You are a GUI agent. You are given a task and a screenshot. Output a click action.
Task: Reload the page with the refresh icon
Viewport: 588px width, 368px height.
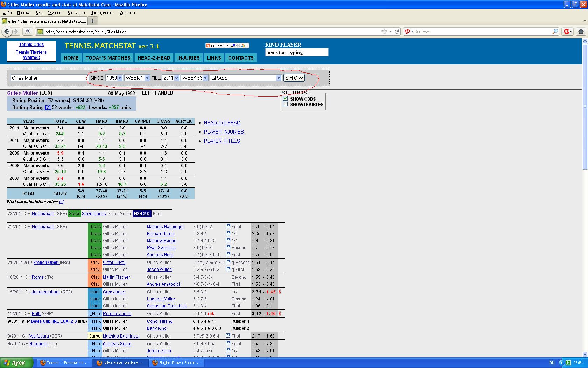[x=397, y=32]
